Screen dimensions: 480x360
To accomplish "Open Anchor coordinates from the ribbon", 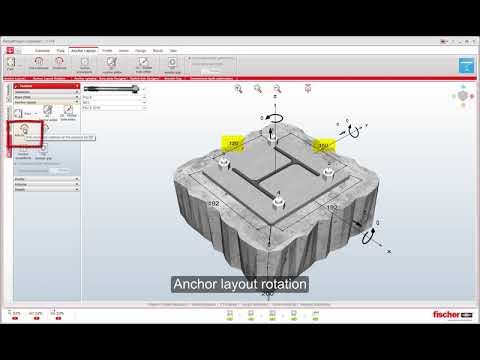I will 84,65.
